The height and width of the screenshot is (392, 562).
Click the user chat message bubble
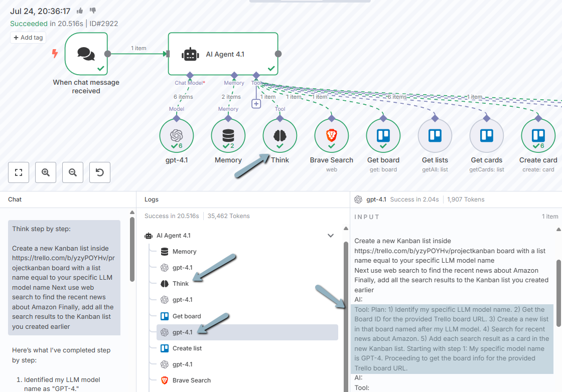[x=64, y=278]
